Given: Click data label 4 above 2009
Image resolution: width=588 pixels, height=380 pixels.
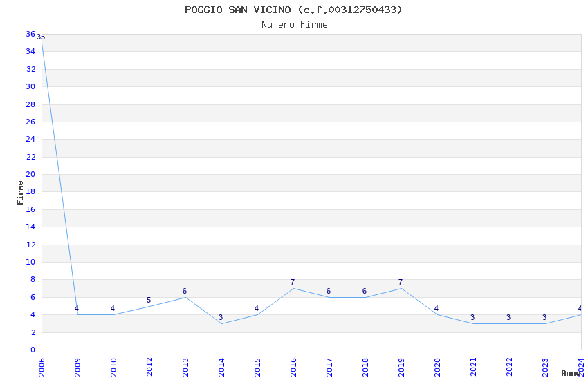Looking at the screenshot, I should click(x=77, y=308).
